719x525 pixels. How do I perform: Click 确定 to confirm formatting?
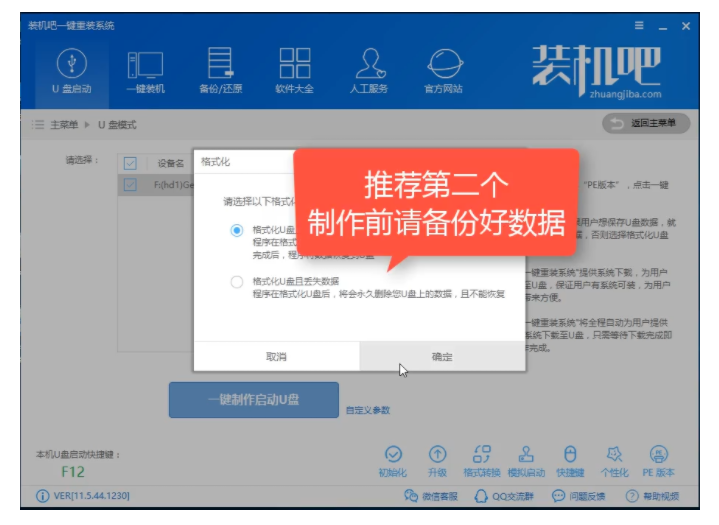tap(442, 357)
